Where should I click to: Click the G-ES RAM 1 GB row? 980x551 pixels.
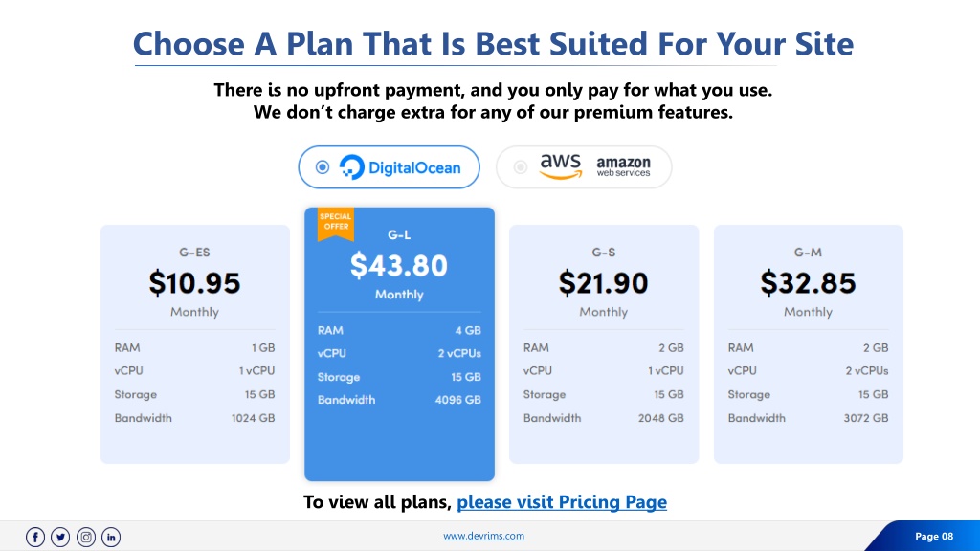(195, 347)
